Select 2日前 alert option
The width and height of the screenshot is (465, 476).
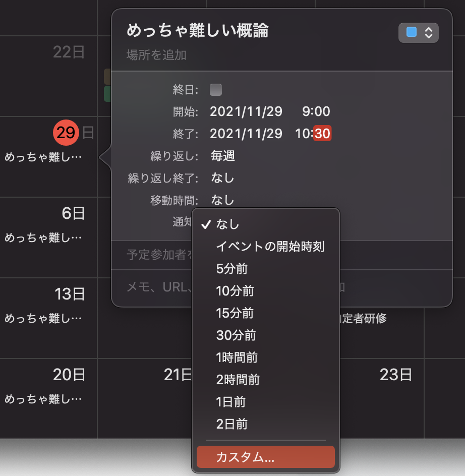click(x=231, y=424)
